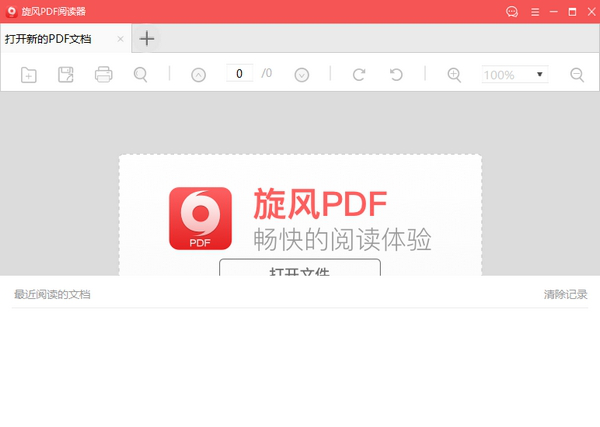The height and width of the screenshot is (427, 600).
Task: Click the 打开文件 button
Action: click(x=300, y=267)
